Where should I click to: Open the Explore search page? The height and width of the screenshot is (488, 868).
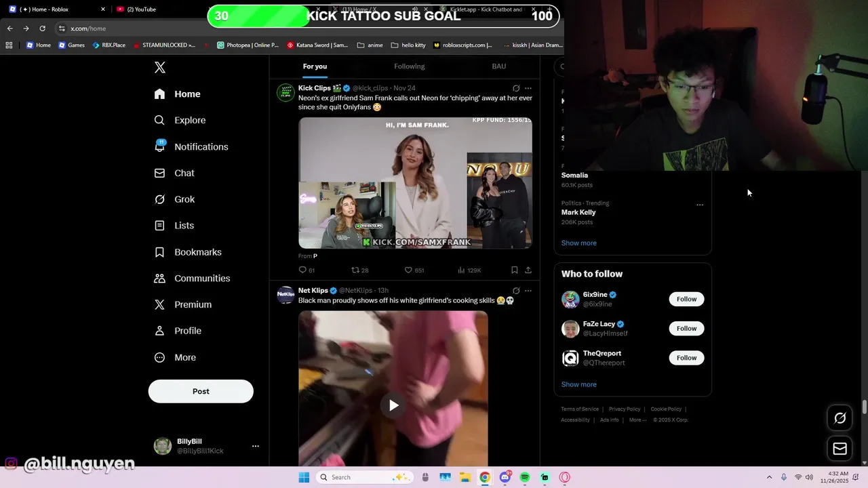(x=180, y=120)
